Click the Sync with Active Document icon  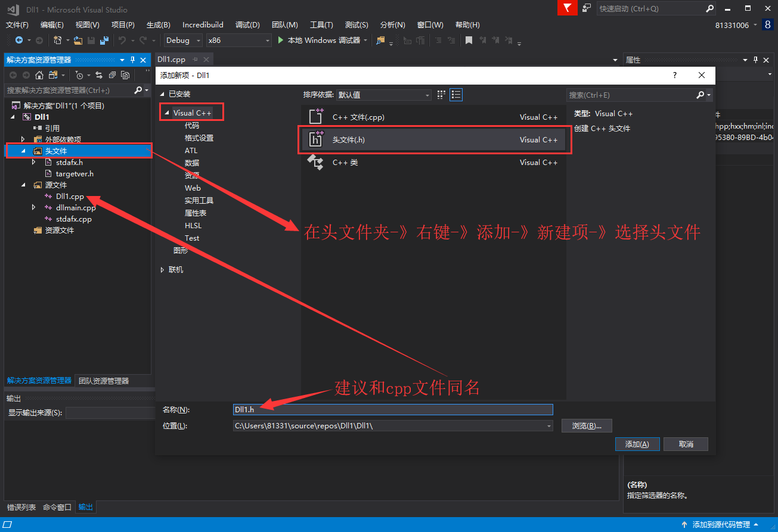tap(99, 75)
